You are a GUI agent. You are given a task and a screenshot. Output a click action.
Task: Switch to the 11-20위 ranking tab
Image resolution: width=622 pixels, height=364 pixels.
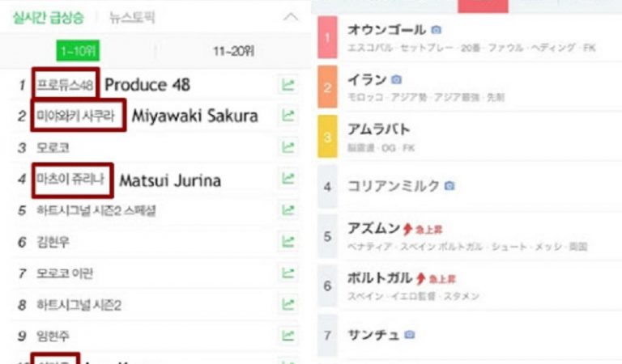[233, 51]
